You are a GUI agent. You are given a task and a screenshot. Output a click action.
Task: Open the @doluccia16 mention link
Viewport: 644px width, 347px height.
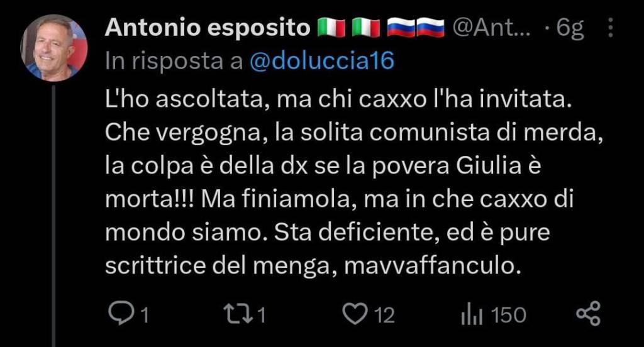coord(321,61)
